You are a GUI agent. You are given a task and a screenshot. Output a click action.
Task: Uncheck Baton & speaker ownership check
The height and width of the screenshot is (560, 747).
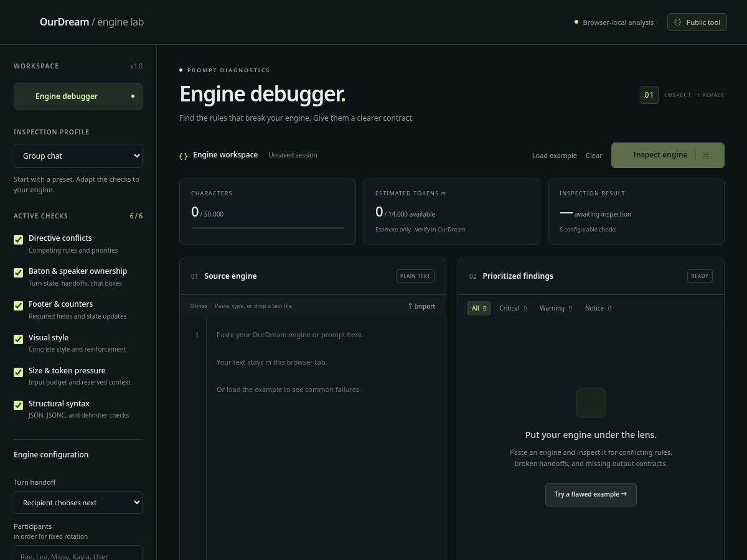coord(19,272)
